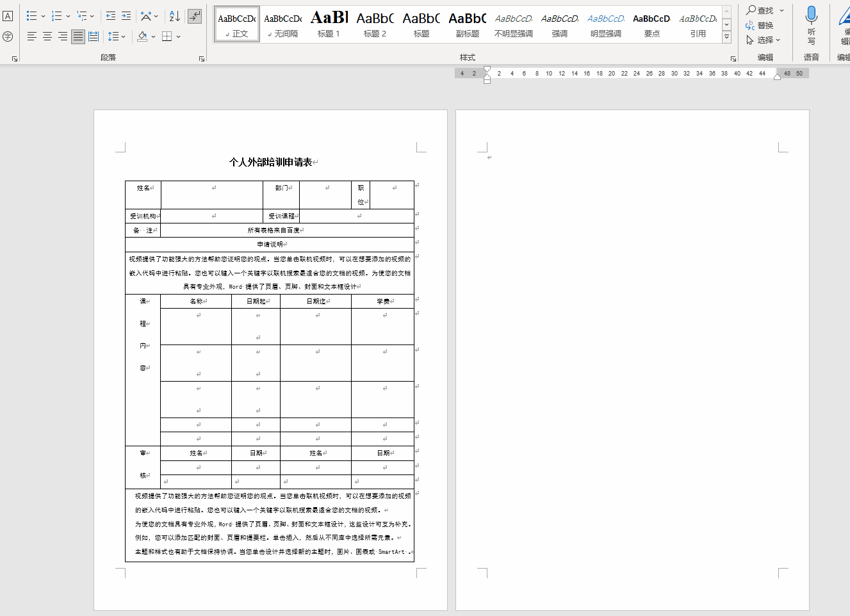Viewport: 850px width, 616px height.
Task: Open multilevel list dropdown arrow
Action: click(92, 17)
